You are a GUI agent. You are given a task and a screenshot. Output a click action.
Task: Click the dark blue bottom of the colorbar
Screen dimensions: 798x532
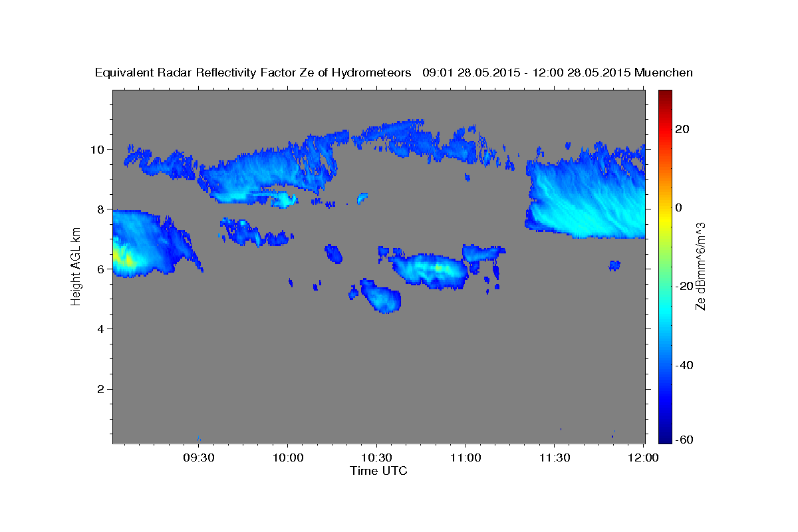666,438
